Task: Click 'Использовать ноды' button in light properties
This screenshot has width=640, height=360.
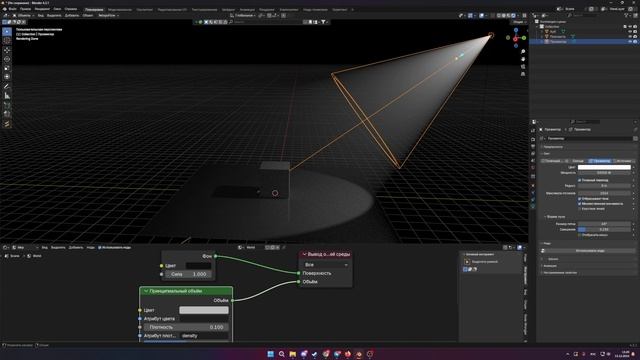Action: [589, 251]
